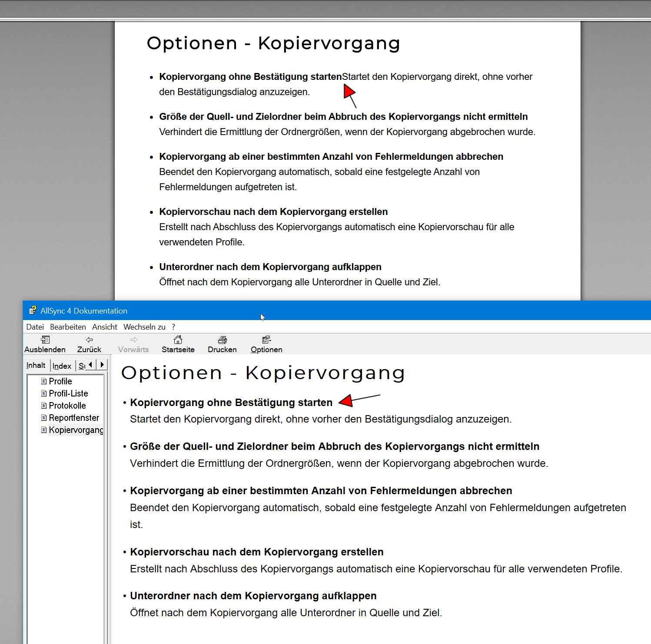Click the help window heading 'Optionen - Kopiervorgang'
The width and height of the screenshot is (651, 644).
[x=263, y=373]
